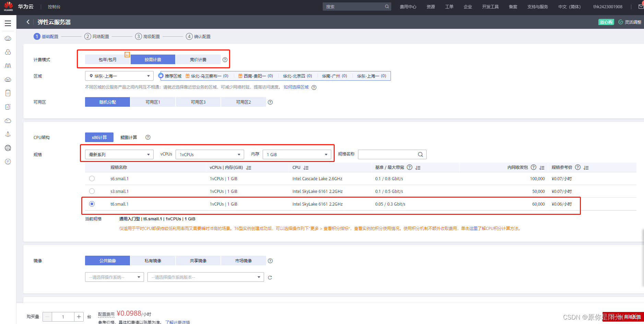Click help icon beside image type tabs

coord(270,261)
